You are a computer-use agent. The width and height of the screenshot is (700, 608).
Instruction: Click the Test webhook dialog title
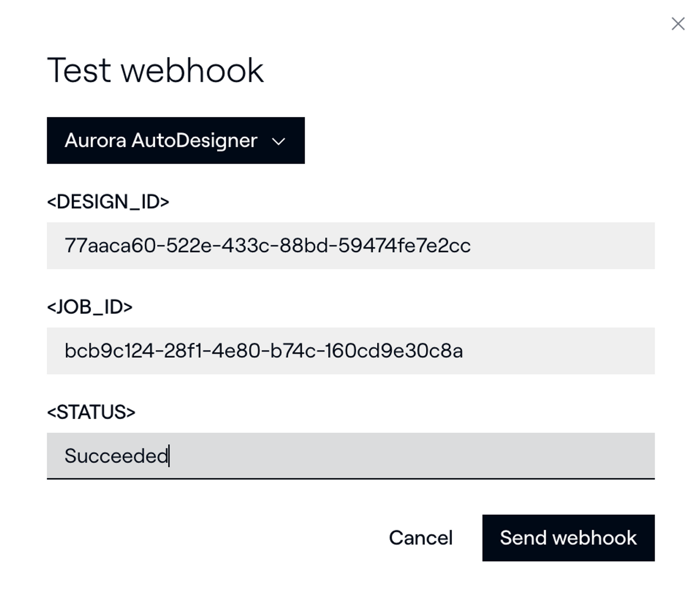coord(156,69)
